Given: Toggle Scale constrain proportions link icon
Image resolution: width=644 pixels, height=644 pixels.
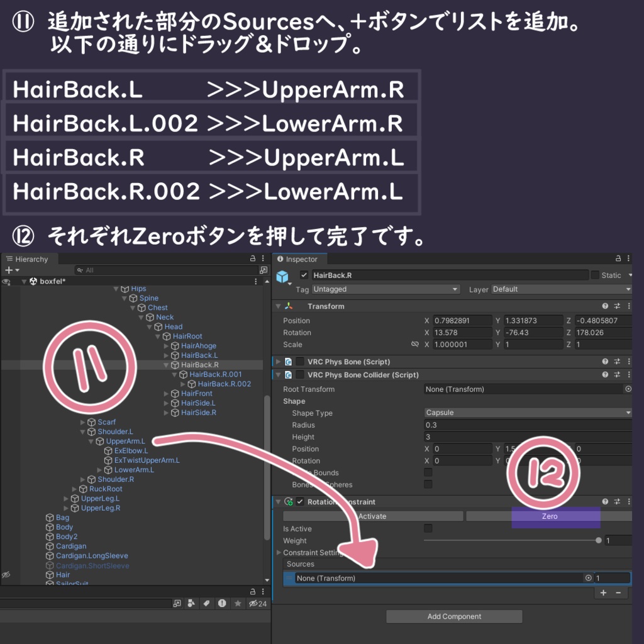Looking at the screenshot, I should [415, 345].
